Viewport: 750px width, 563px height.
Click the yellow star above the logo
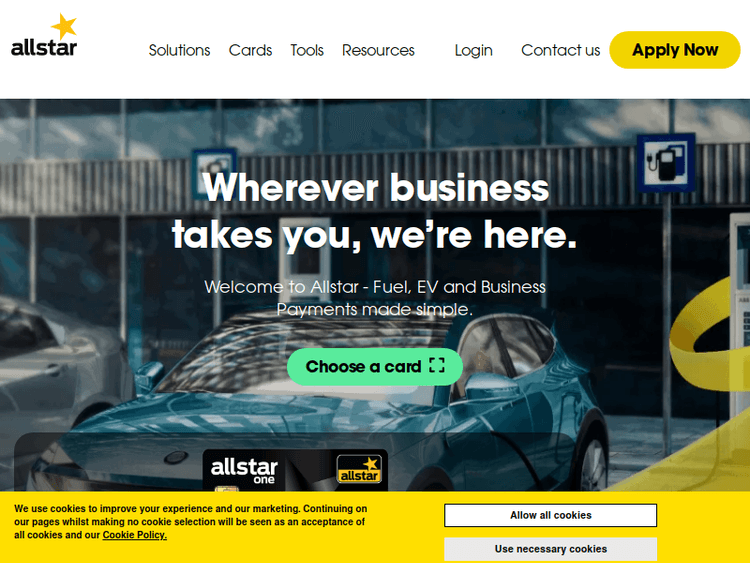click(64, 26)
